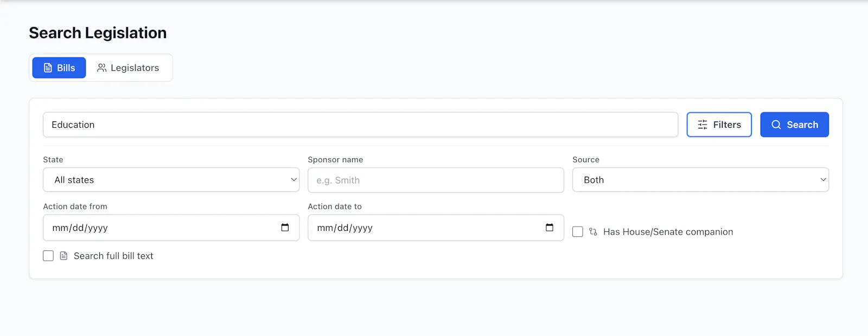The image size is (868, 336).
Task: Enable the Has House/Senate companion checkbox
Action: [x=578, y=232]
